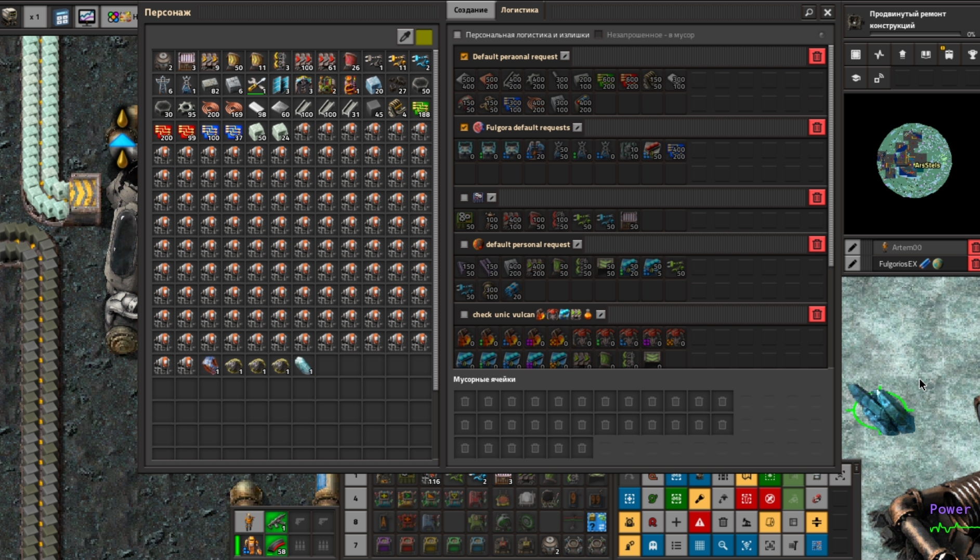980x560 pixels.
Task: Rename the Fulgora default requests group
Action: [x=578, y=127]
